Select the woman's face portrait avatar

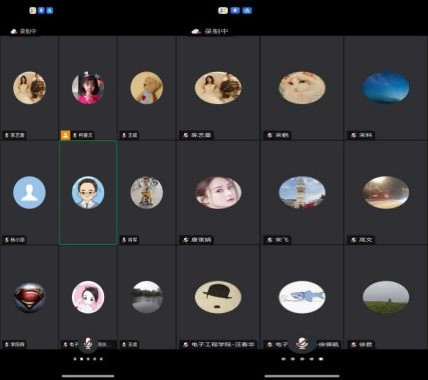[x=218, y=193]
